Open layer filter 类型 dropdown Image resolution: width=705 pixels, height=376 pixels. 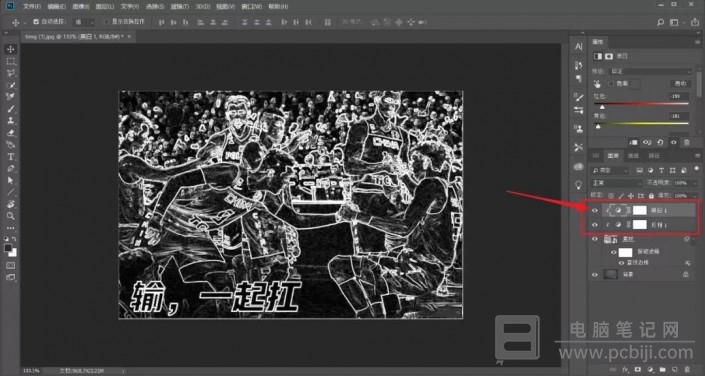pyautogui.click(x=610, y=171)
